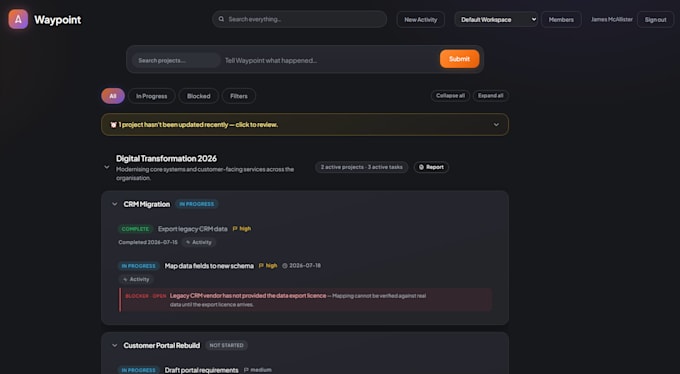The height and width of the screenshot is (374, 680).
Task: Open the Report for Digital Transformation 2026
Action: [x=431, y=167]
